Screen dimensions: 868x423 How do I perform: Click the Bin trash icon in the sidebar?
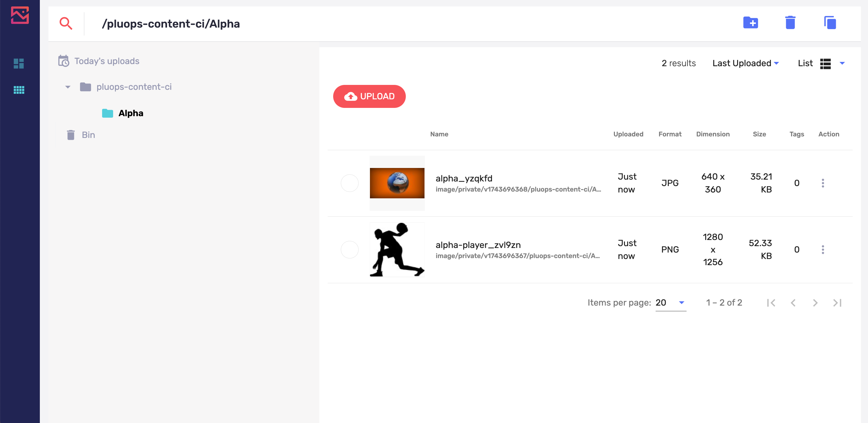[x=71, y=135]
